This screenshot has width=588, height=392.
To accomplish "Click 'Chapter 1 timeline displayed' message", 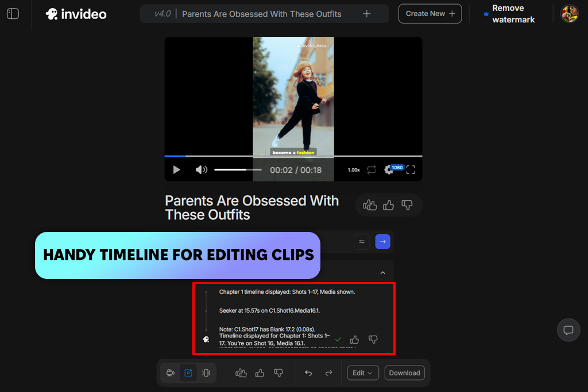I will (x=287, y=292).
